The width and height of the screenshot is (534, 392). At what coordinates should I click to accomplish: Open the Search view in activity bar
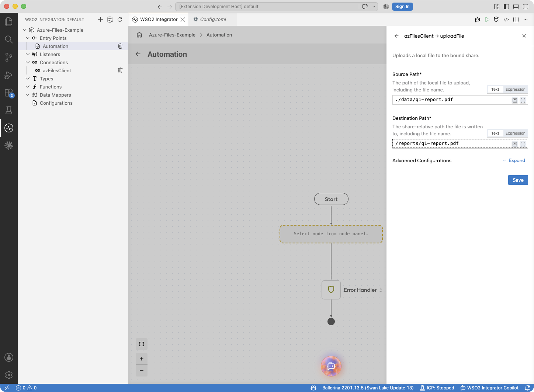(8, 39)
